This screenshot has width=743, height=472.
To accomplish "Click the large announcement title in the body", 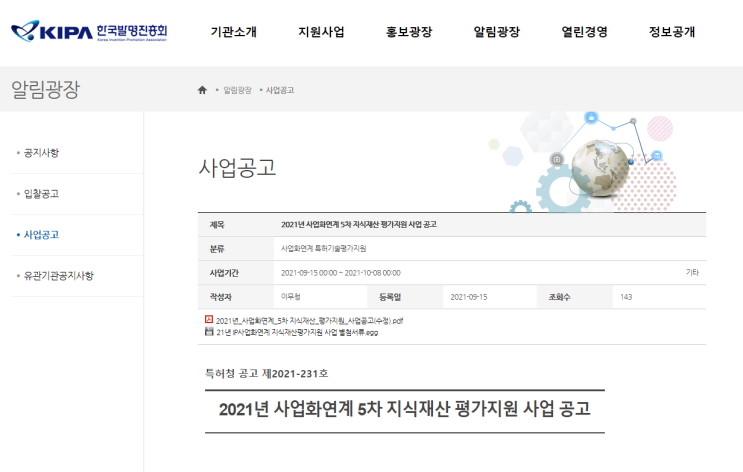I will coord(405,408).
